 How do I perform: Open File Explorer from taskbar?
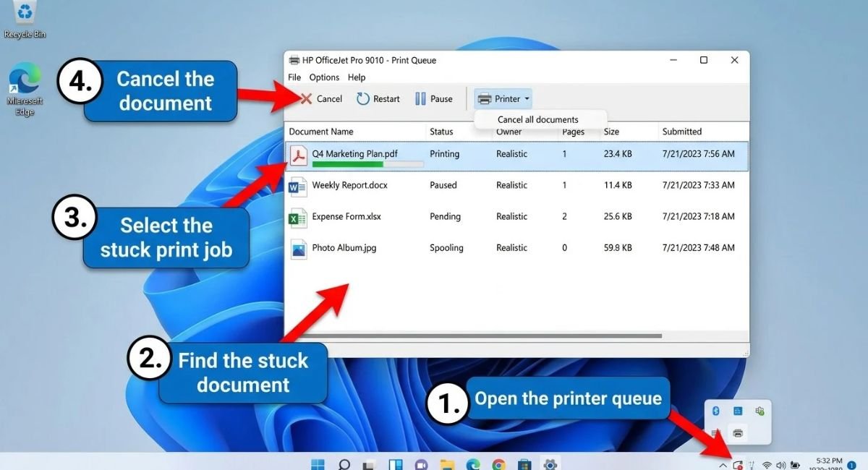click(447, 463)
